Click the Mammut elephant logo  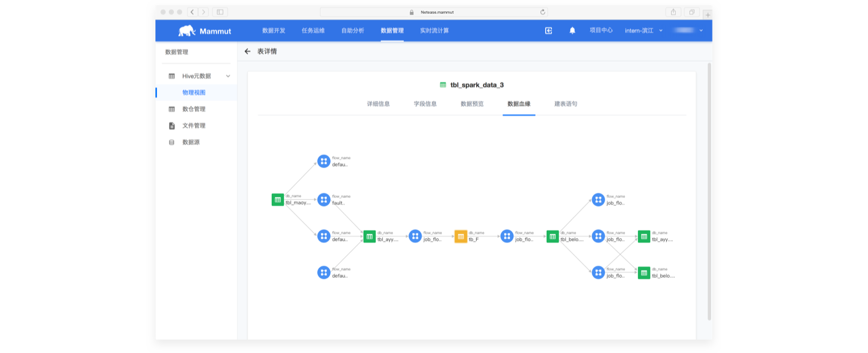[187, 31]
